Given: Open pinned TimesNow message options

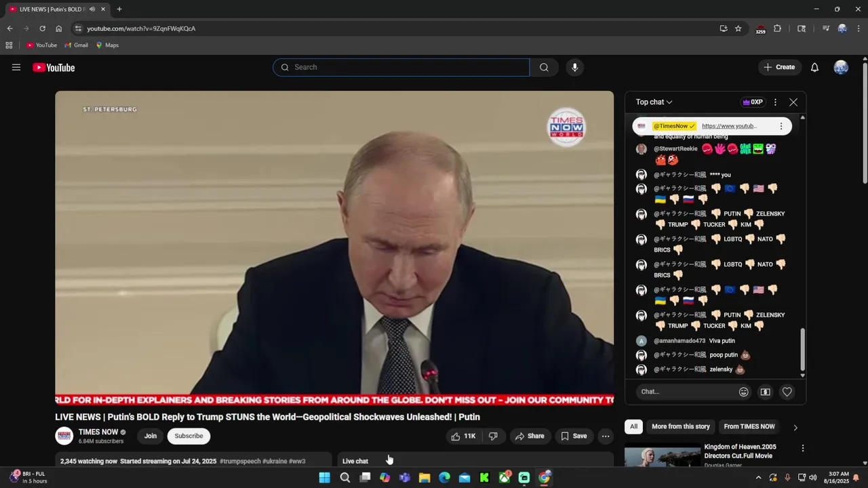Looking at the screenshot, I should 781,126.
